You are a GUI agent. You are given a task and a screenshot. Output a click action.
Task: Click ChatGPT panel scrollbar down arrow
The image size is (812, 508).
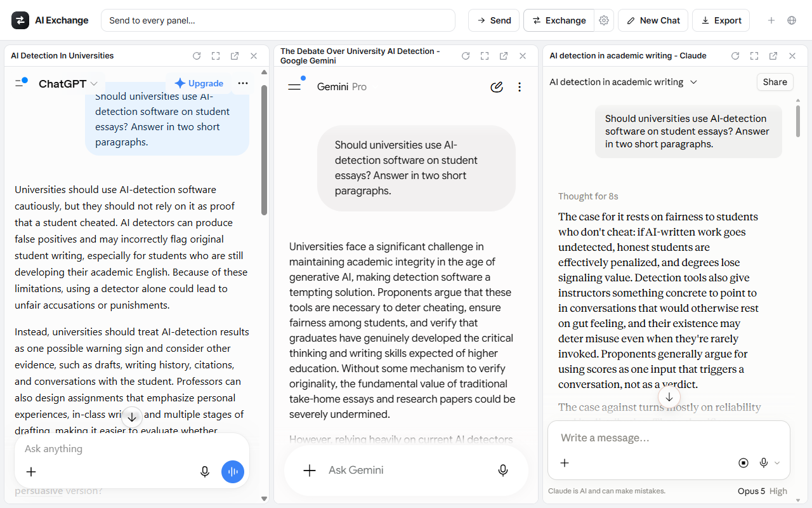(265, 498)
